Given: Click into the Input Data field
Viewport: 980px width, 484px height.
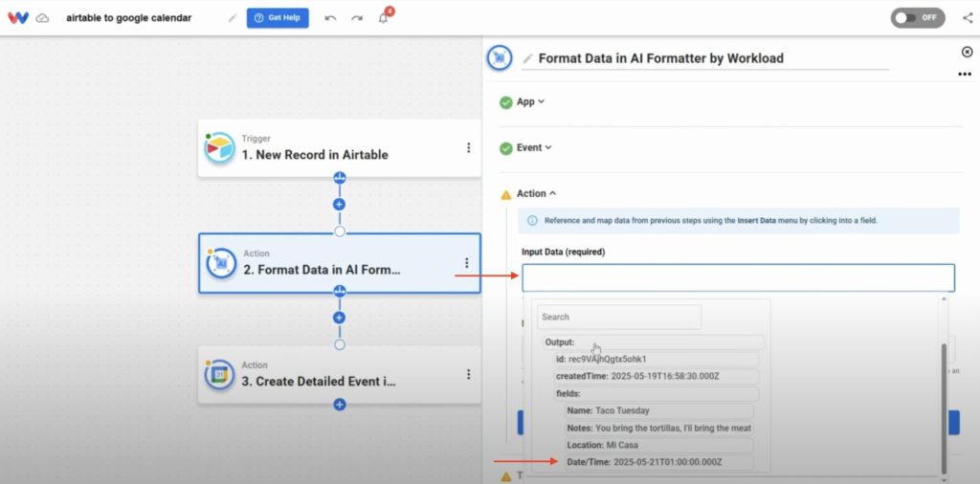Looking at the screenshot, I should point(738,278).
